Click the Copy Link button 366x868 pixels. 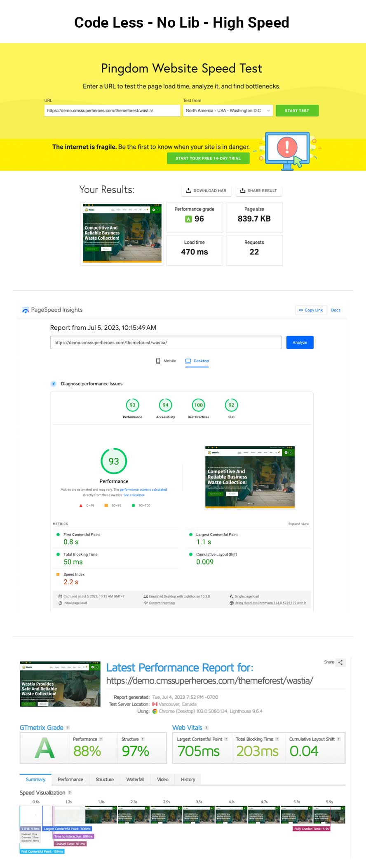(311, 310)
